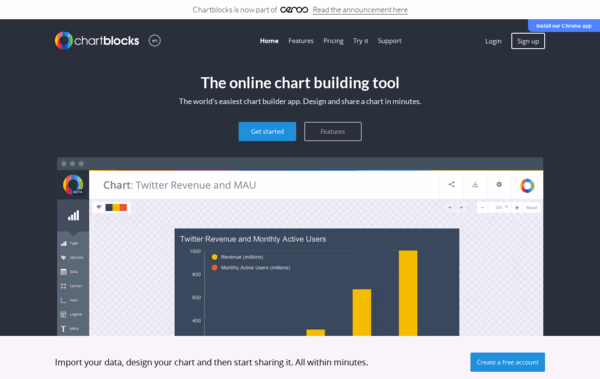Image resolution: width=600 pixels, height=379 pixels.
Task: Open the Type sidebar item
Action: click(73, 243)
